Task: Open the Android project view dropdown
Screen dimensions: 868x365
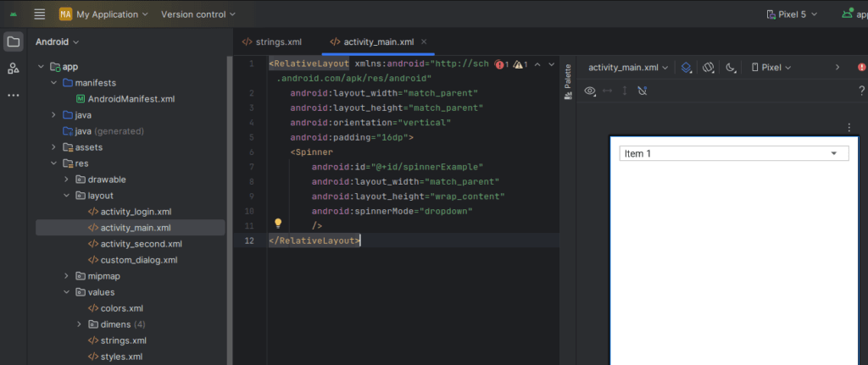Action: (x=58, y=41)
